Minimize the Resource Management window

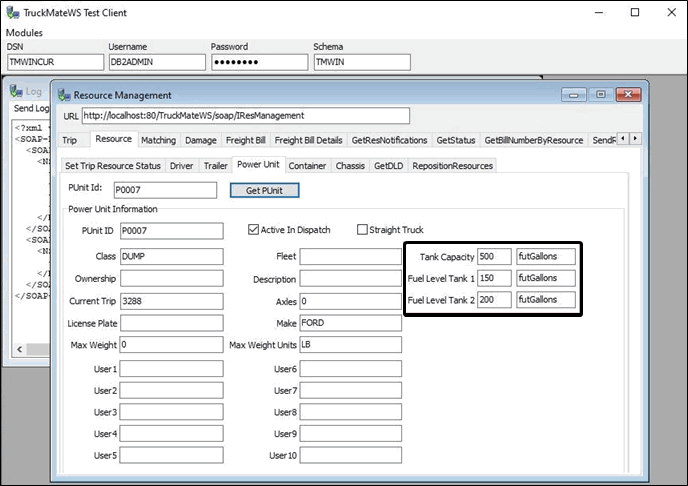click(575, 95)
